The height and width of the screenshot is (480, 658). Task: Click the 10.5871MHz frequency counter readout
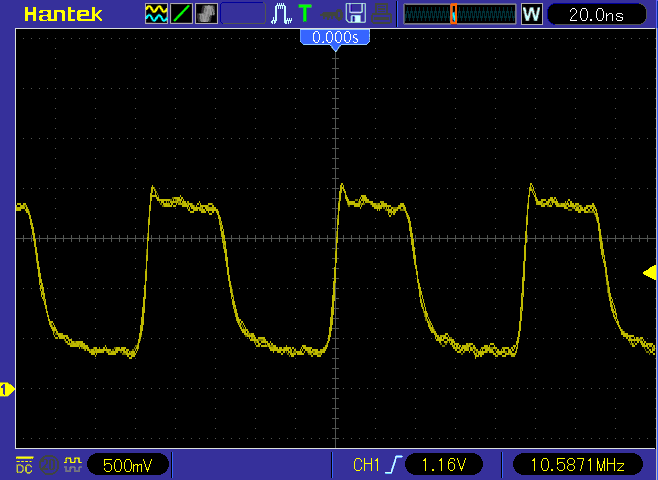[578, 465]
